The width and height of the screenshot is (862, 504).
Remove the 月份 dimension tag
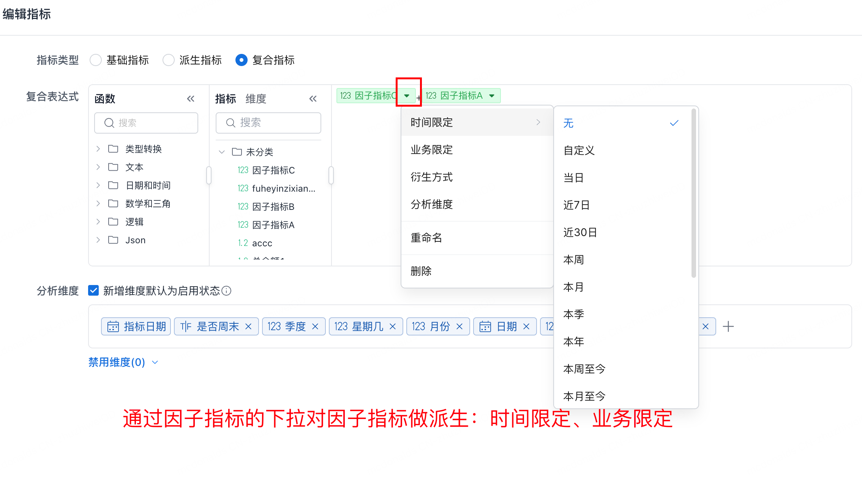(x=459, y=326)
